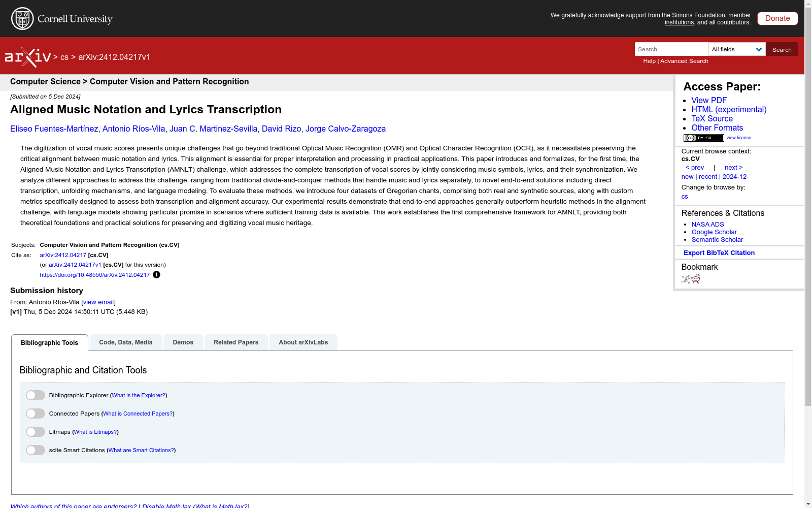Click the DOI info icon
The height and width of the screenshot is (508, 812).
pyautogui.click(x=156, y=275)
